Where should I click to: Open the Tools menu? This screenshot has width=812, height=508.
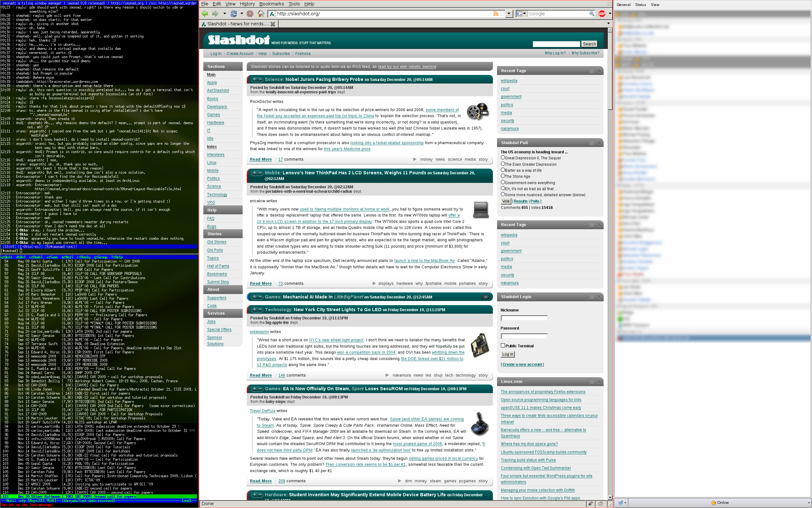point(294,4)
